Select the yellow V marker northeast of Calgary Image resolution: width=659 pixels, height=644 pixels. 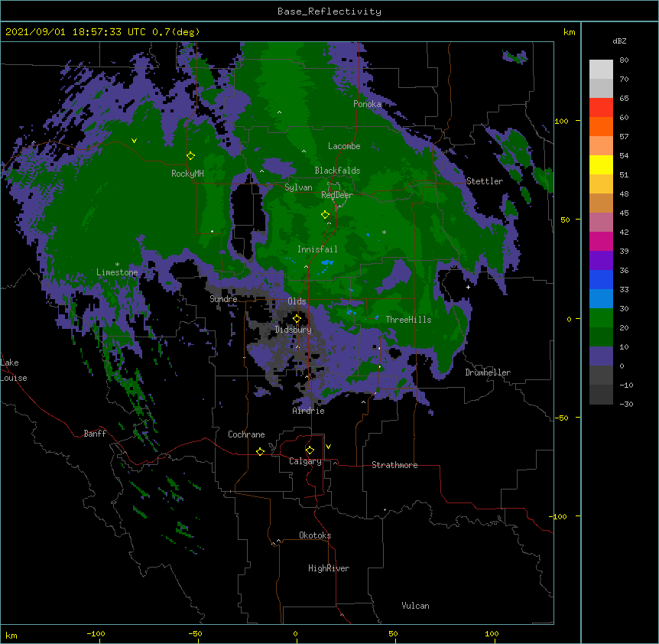point(328,447)
